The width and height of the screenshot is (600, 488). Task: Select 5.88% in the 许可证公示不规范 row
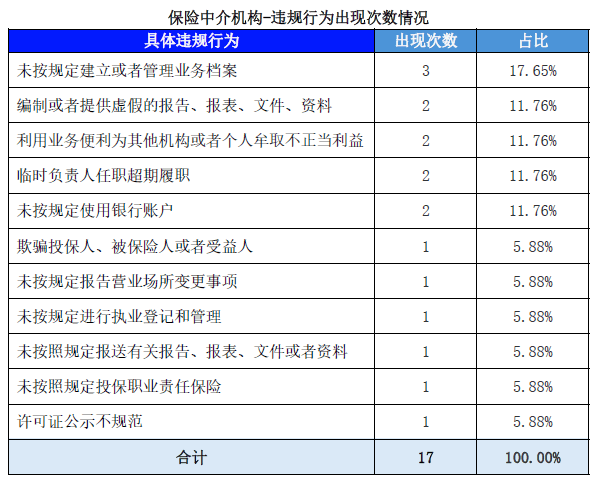[x=533, y=422]
